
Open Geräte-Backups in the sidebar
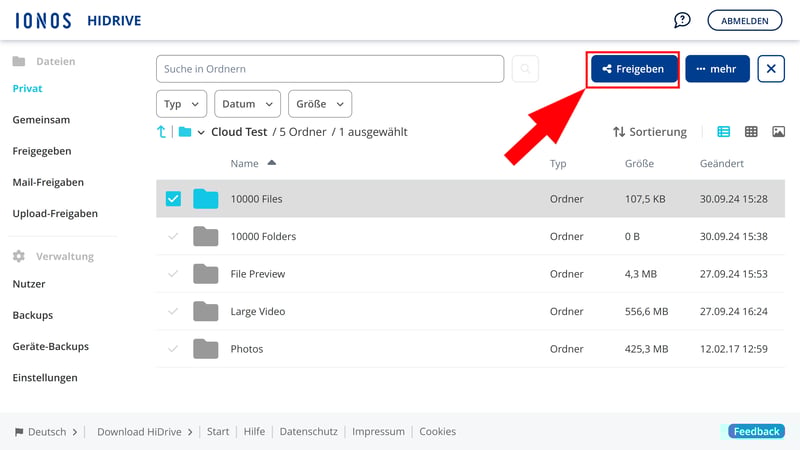pyautogui.click(x=50, y=346)
